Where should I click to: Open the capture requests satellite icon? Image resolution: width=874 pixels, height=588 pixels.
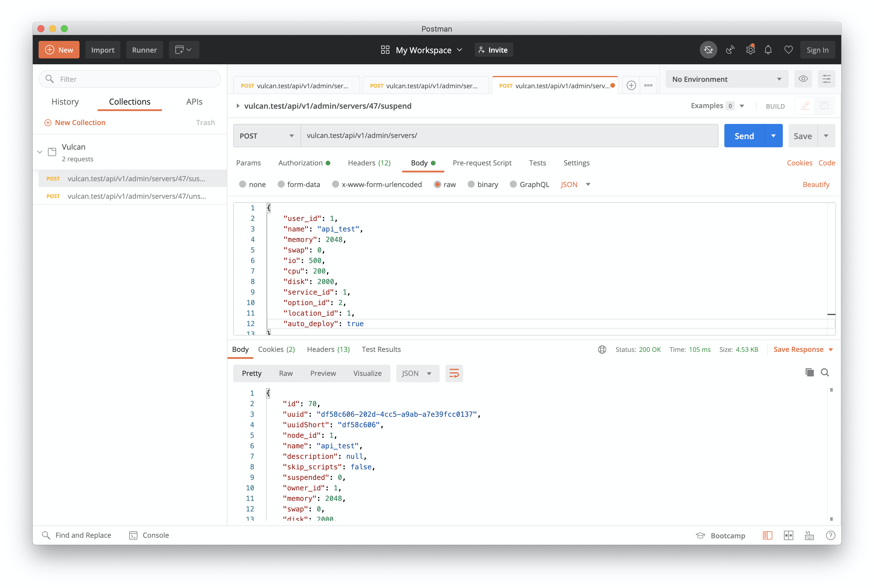tap(730, 50)
